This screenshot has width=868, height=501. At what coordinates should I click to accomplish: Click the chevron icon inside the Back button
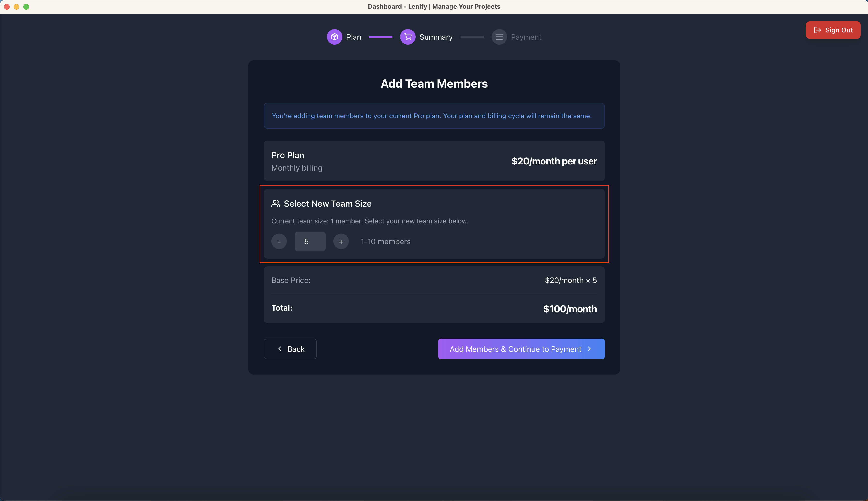[x=280, y=349]
